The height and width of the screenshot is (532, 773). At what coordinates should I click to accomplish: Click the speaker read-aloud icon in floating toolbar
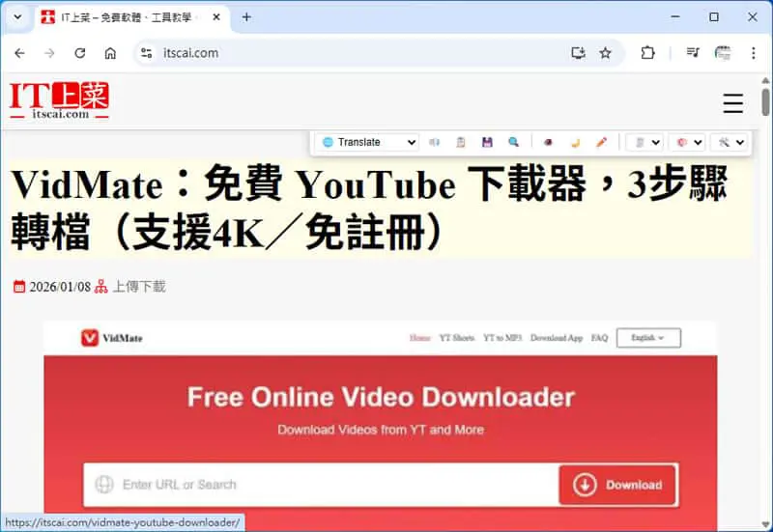(434, 142)
